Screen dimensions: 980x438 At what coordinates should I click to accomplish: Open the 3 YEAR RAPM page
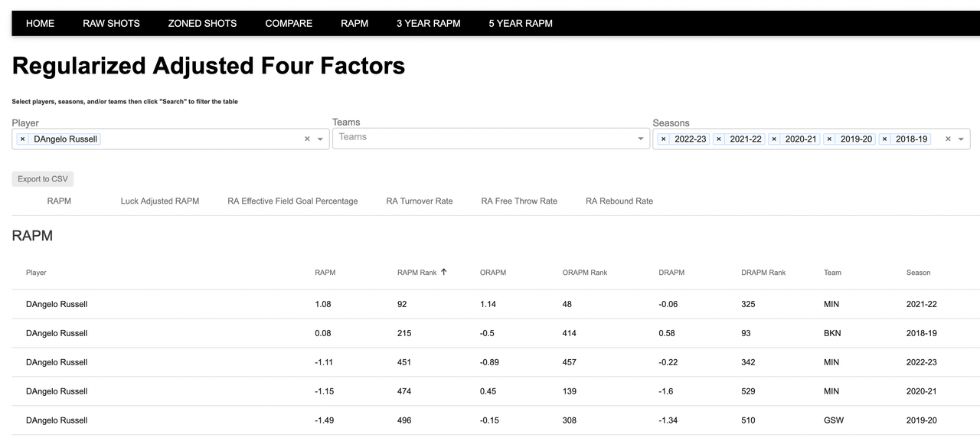tap(429, 23)
